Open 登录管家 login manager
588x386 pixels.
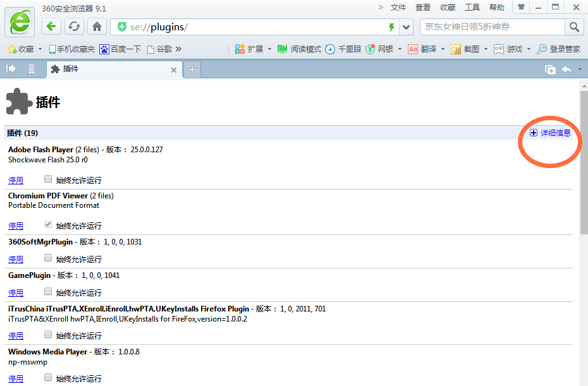pyautogui.click(x=559, y=49)
